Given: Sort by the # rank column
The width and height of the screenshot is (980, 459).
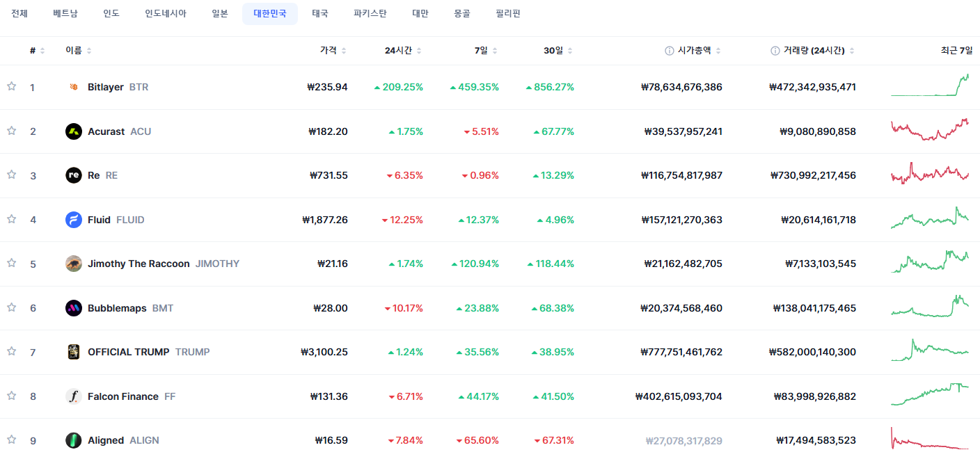Looking at the screenshot, I should point(38,51).
